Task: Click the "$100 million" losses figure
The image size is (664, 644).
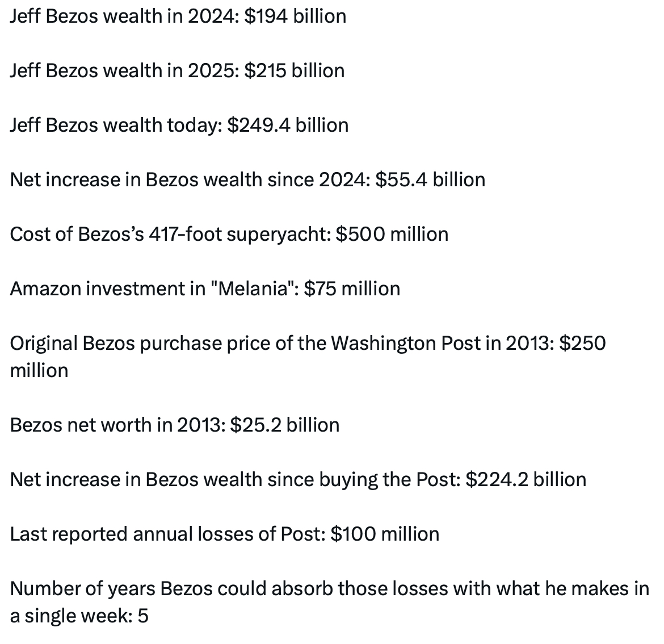Action: point(384,534)
